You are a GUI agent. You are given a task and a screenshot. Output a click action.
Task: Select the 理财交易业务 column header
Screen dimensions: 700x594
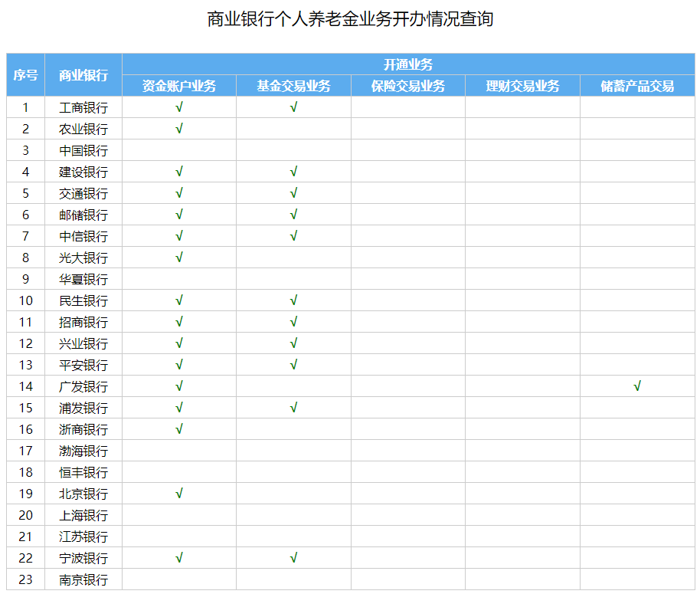(x=523, y=86)
